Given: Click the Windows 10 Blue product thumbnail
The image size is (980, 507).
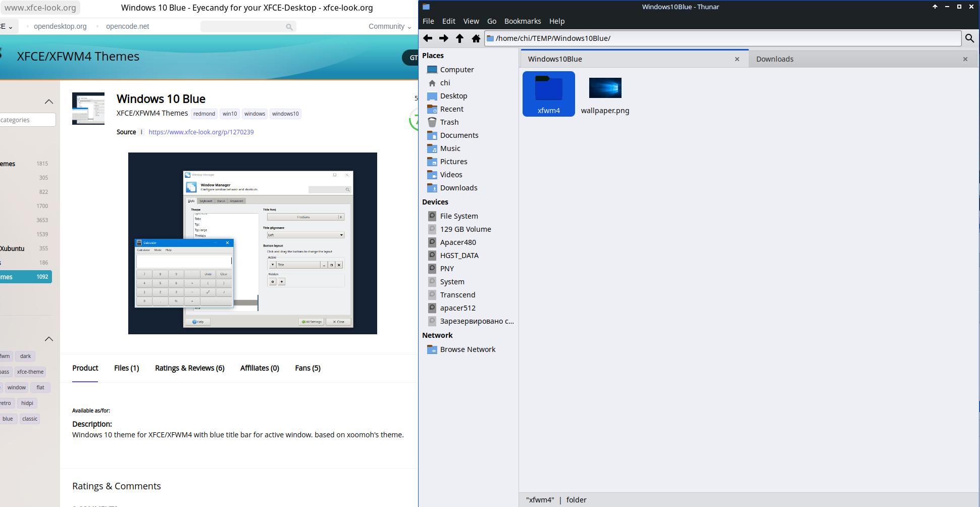Looking at the screenshot, I should pyautogui.click(x=88, y=109).
